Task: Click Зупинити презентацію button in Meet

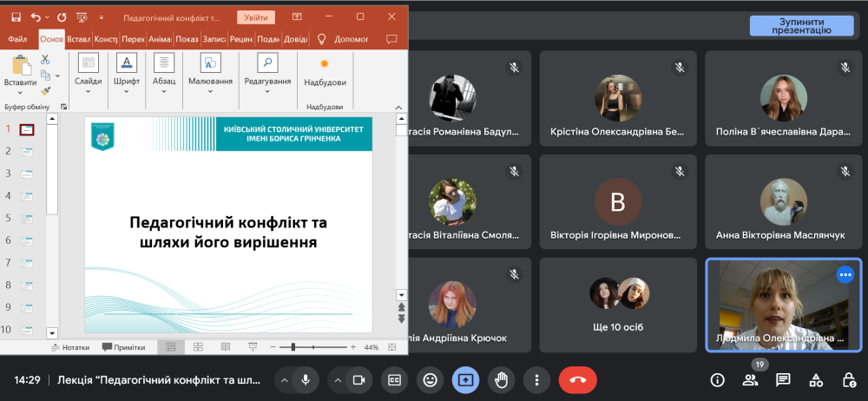Action: (801, 26)
